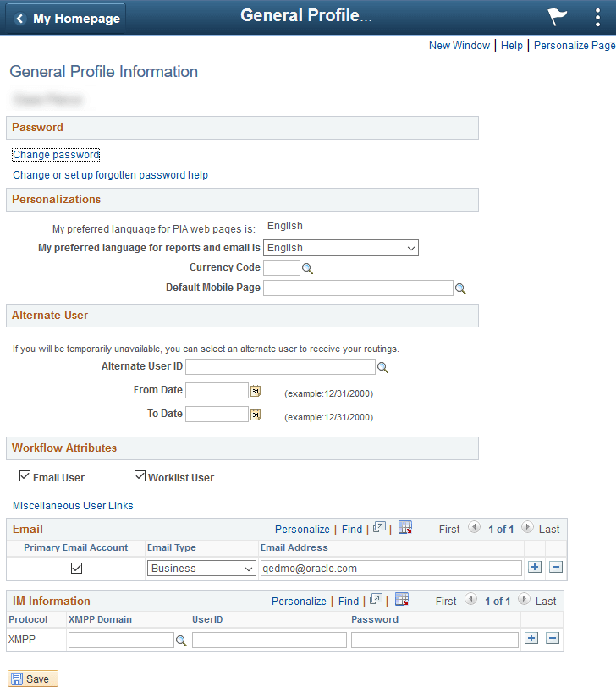This screenshot has height=698, width=616.
Task: Open the To Date calendar picker
Action: [254, 414]
